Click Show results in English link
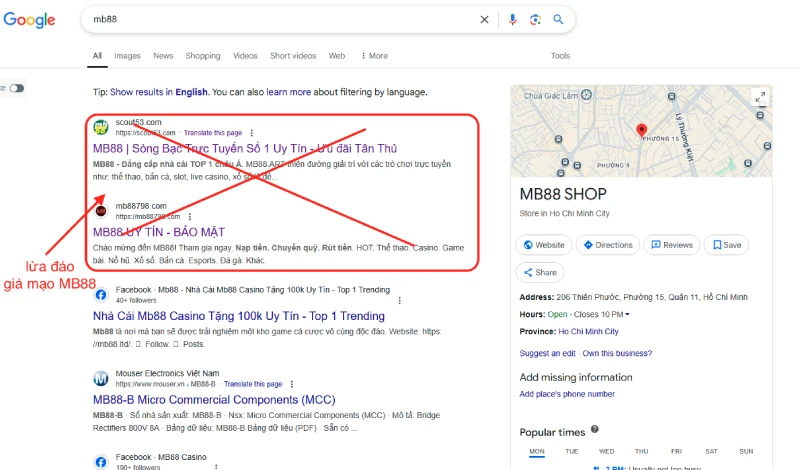The height and width of the screenshot is (470, 800). click(159, 92)
